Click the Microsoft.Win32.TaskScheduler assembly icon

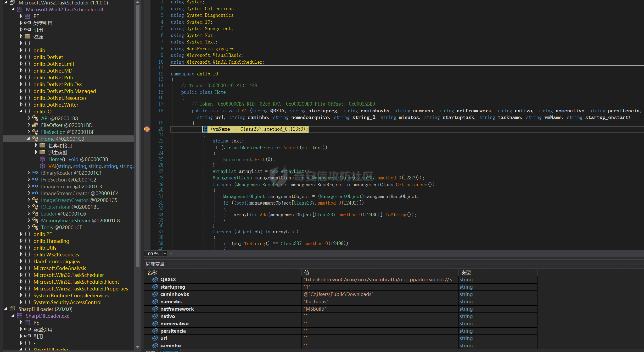tap(12, 3)
